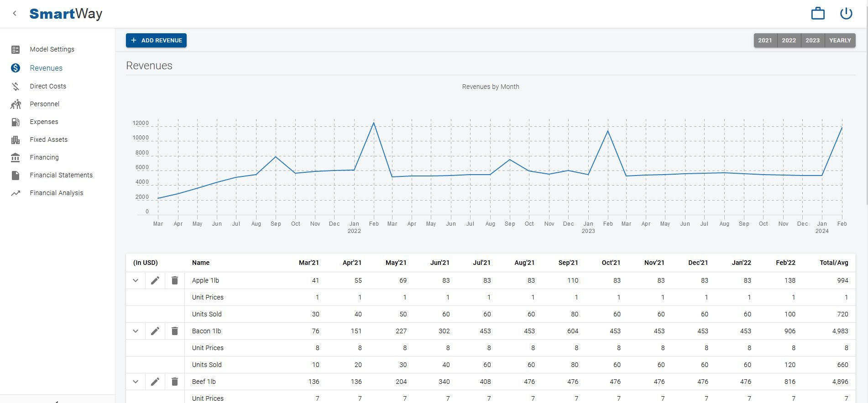Click the Expenses gas pump icon

[x=16, y=122]
